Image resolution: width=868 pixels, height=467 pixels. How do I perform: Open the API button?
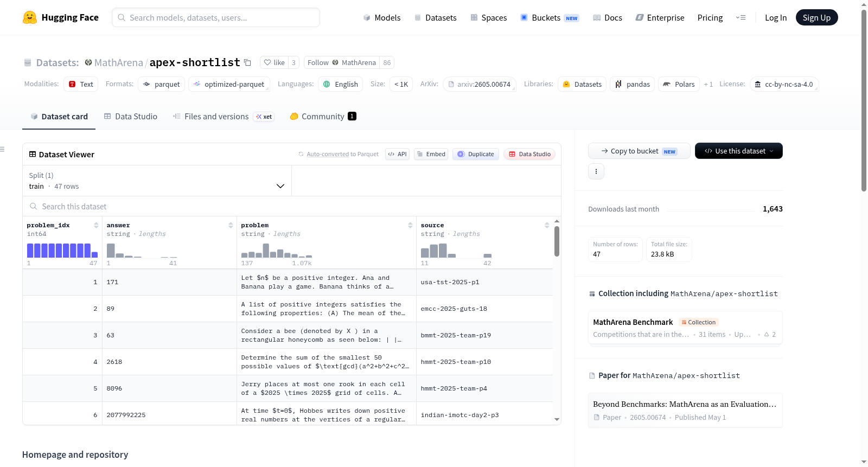pyautogui.click(x=397, y=154)
